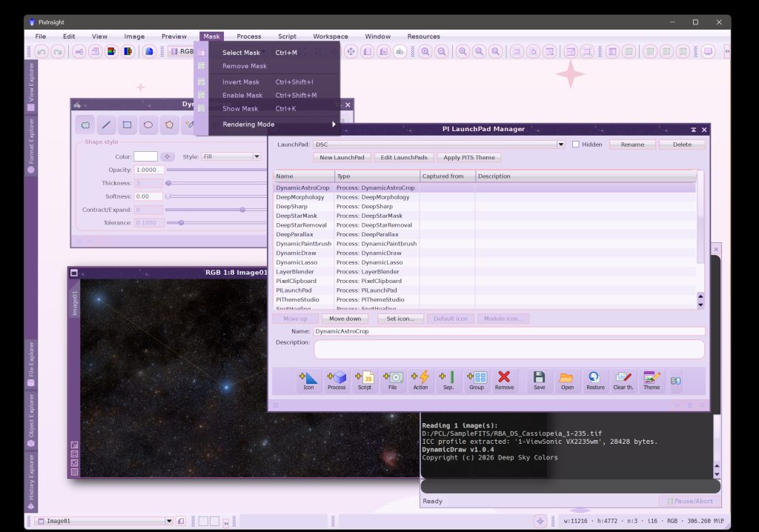
Task: Enable the Hidden checkbox
Action: pos(575,144)
